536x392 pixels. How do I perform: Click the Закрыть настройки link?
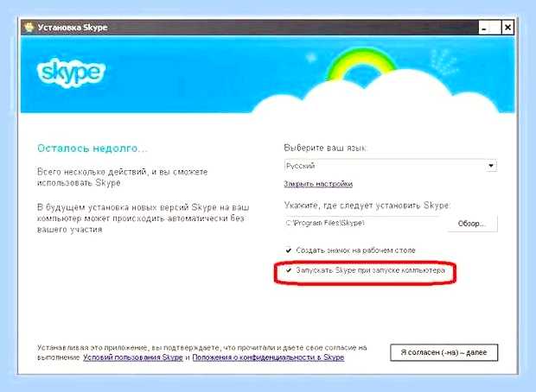[318, 184]
